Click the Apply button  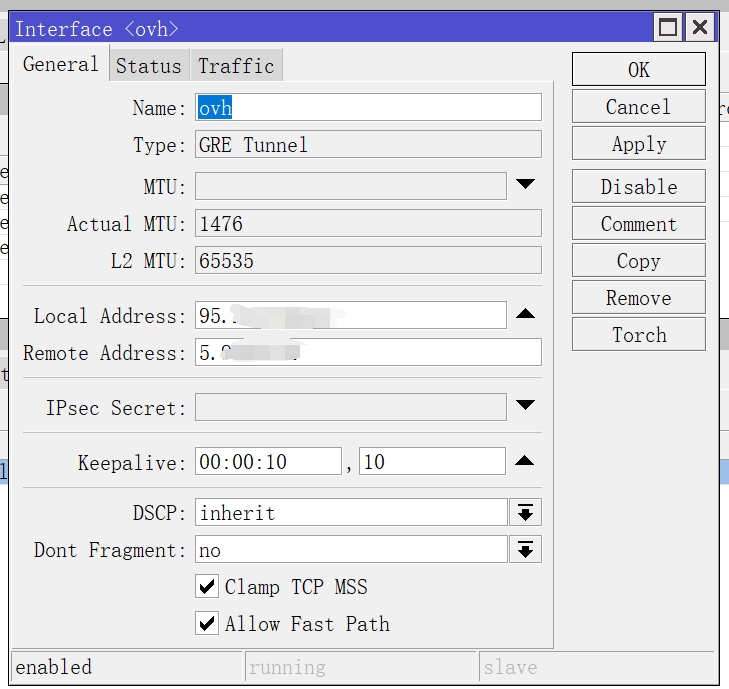(x=638, y=144)
